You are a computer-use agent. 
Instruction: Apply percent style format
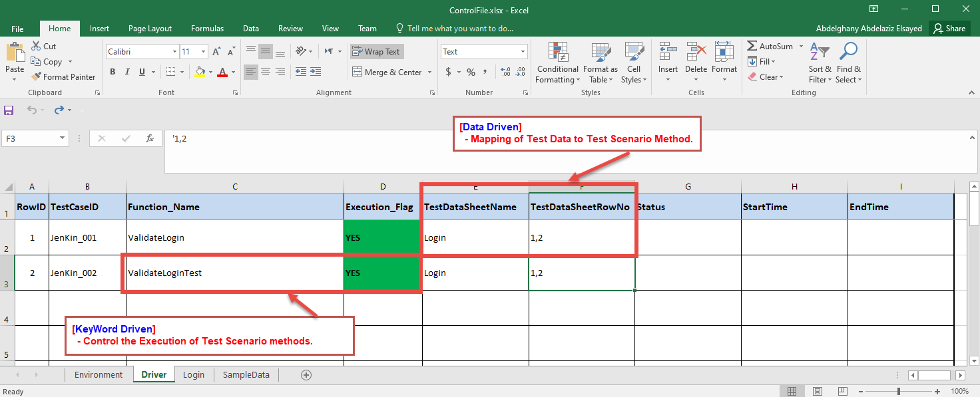click(x=471, y=72)
